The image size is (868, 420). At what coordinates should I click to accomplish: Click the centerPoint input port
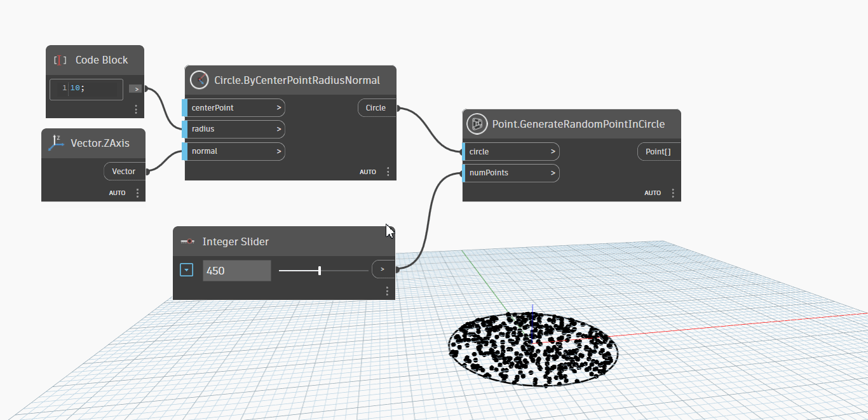point(234,108)
